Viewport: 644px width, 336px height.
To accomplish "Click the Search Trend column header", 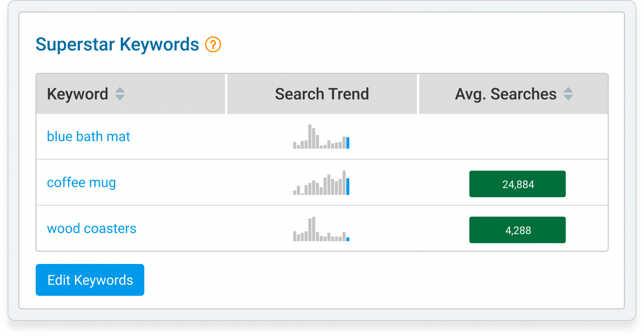I will pyautogui.click(x=322, y=94).
